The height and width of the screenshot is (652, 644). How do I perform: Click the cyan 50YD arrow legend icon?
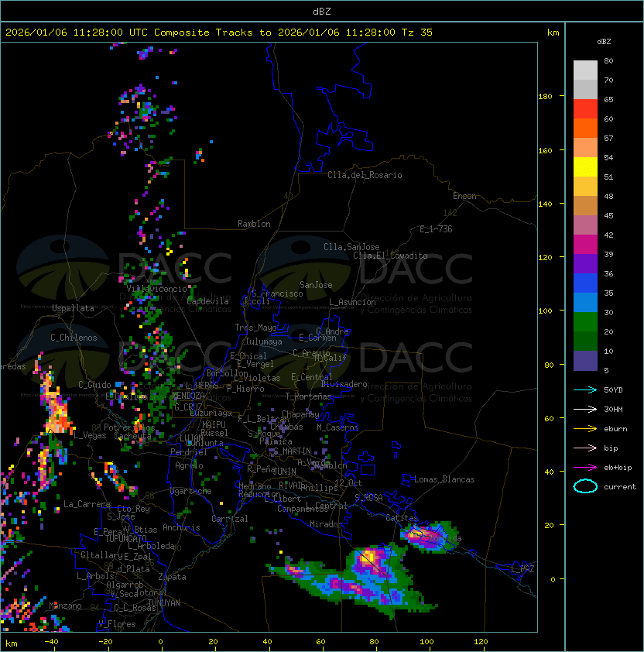(585, 389)
